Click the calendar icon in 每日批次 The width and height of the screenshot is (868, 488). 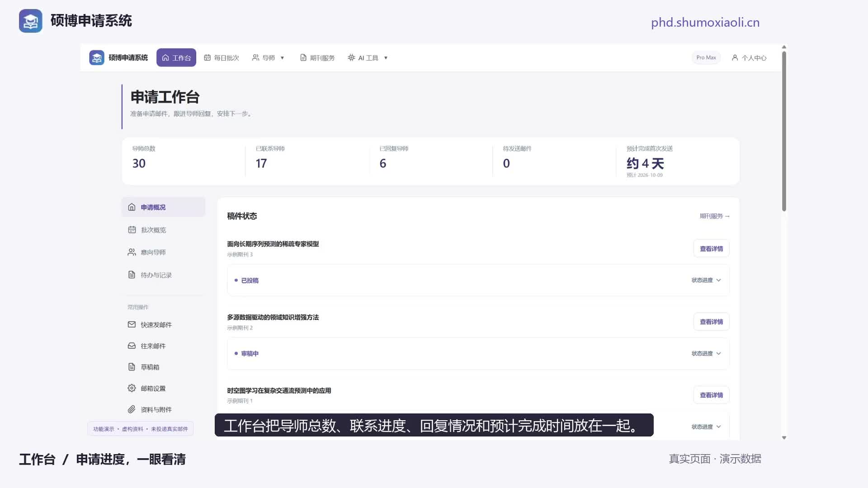point(207,58)
